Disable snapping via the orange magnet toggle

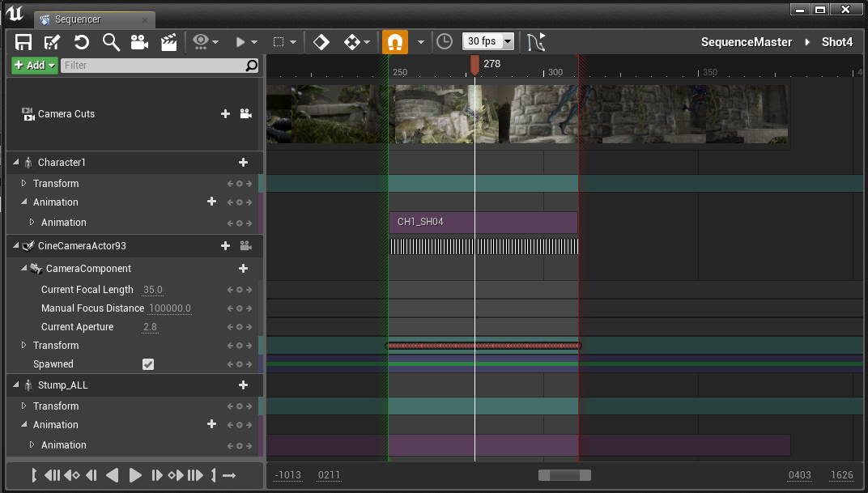[394, 41]
